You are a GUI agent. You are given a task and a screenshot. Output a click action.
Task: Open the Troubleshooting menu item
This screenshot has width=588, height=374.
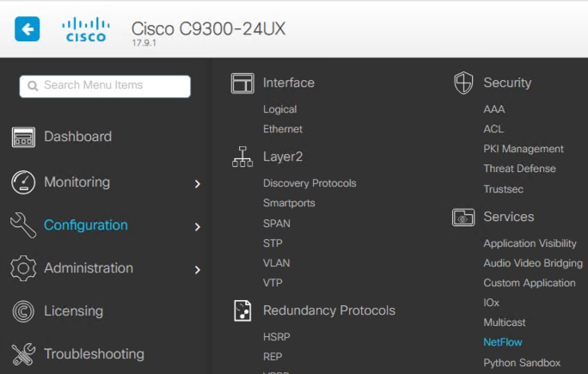click(94, 353)
